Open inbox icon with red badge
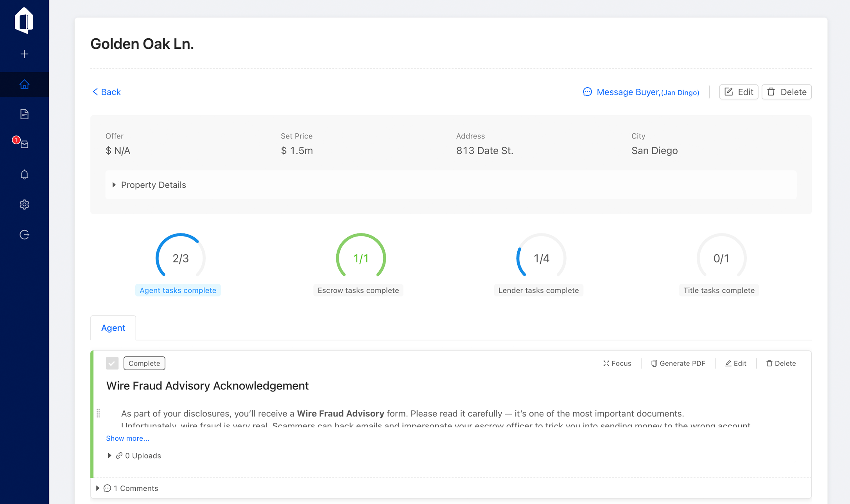This screenshot has width=850, height=504. [24, 144]
